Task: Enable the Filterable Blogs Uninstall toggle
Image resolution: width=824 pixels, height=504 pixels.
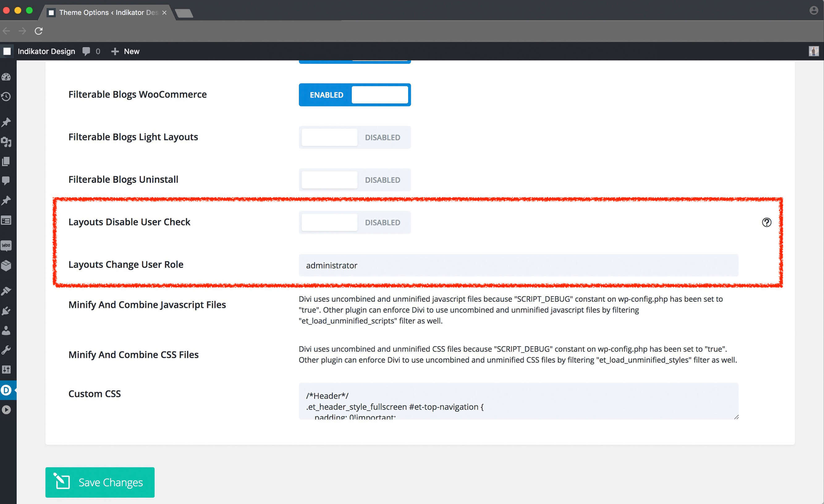Action: [x=355, y=180]
